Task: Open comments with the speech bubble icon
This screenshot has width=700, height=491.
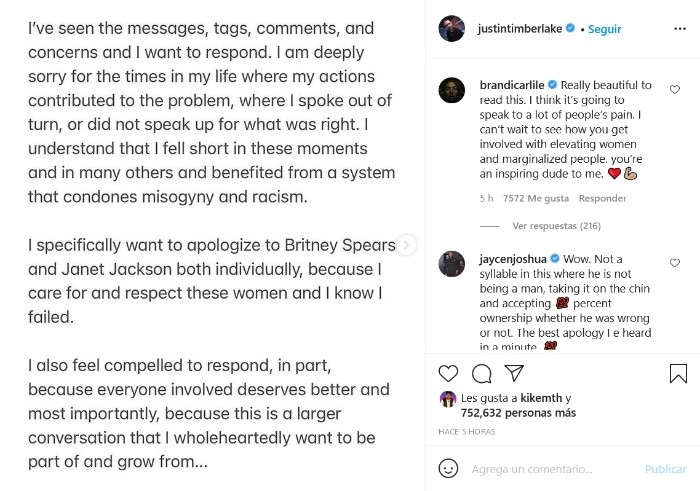Action: coord(481,374)
